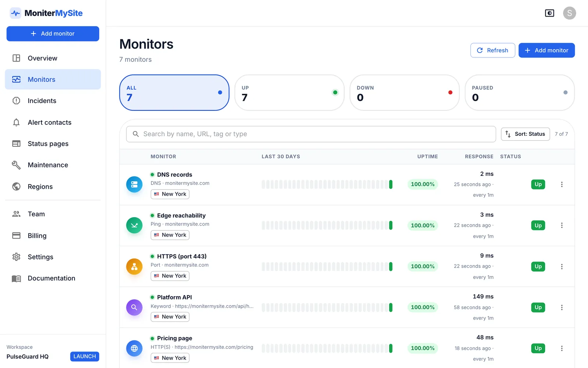Open Maintenance in the sidebar

point(53,165)
